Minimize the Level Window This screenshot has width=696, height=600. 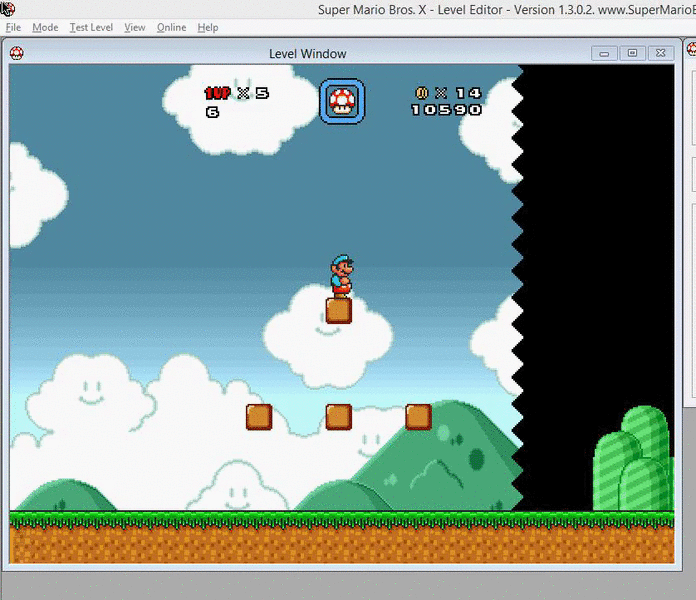pos(604,54)
